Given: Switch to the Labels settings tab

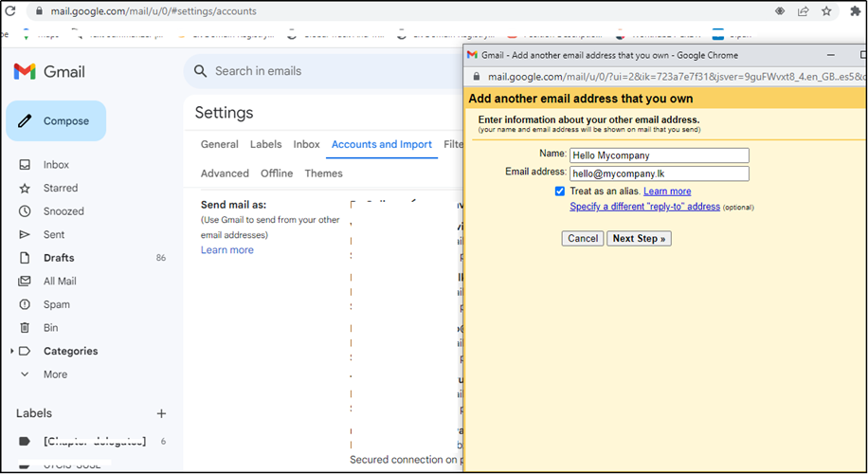Looking at the screenshot, I should (x=265, y=144).
